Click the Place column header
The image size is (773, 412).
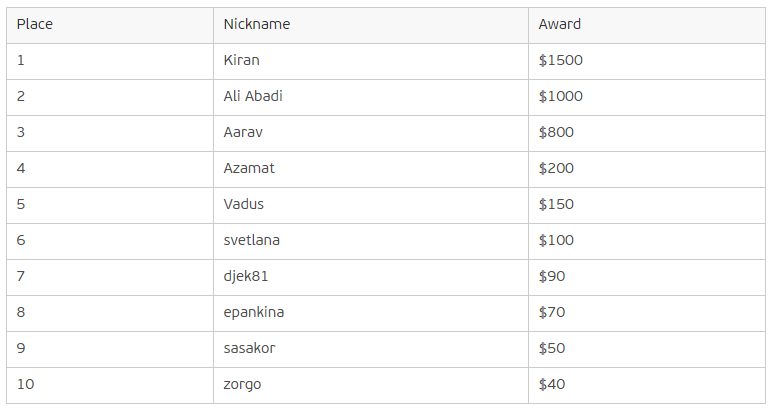110,25
